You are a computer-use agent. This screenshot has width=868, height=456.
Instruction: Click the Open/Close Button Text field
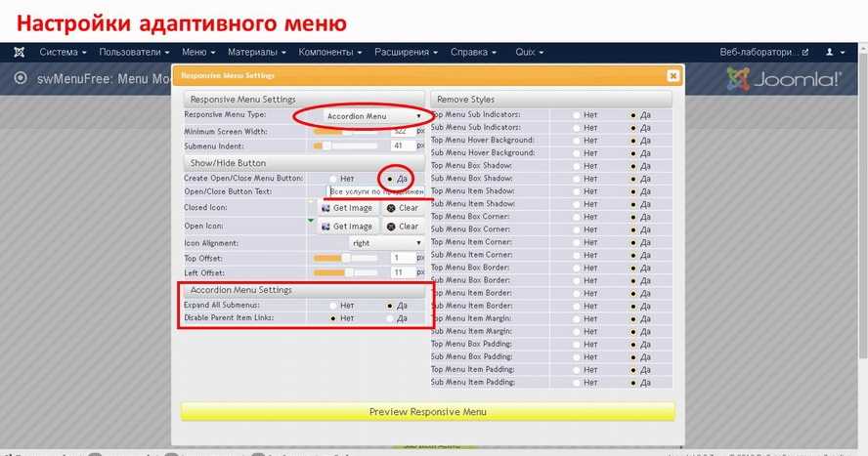[x=375, y=192]
